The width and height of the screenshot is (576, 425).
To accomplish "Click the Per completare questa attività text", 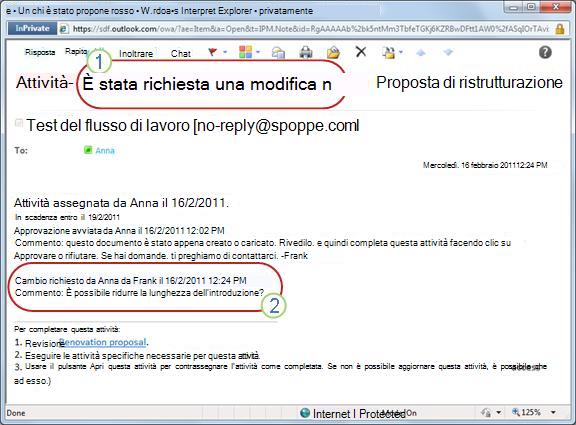I will tap(67, 329).
